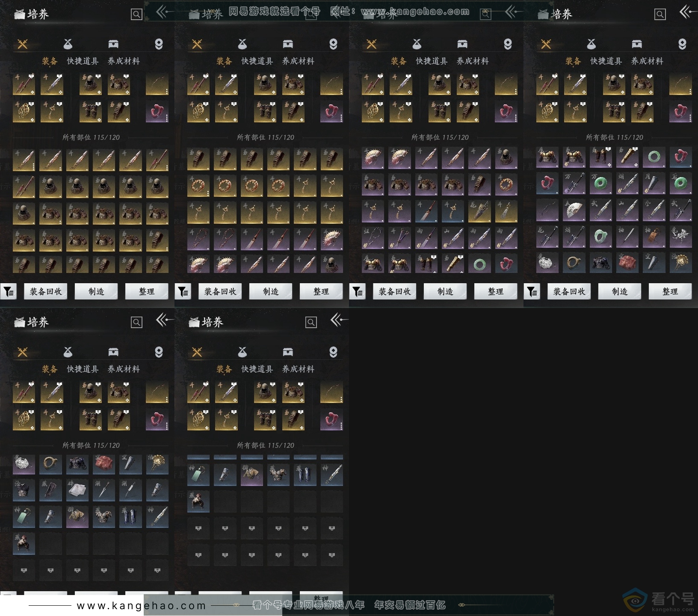Click 整理 button in top-right panel
Viewport: 698px width, 616px height.
click(x=670, y=292)
